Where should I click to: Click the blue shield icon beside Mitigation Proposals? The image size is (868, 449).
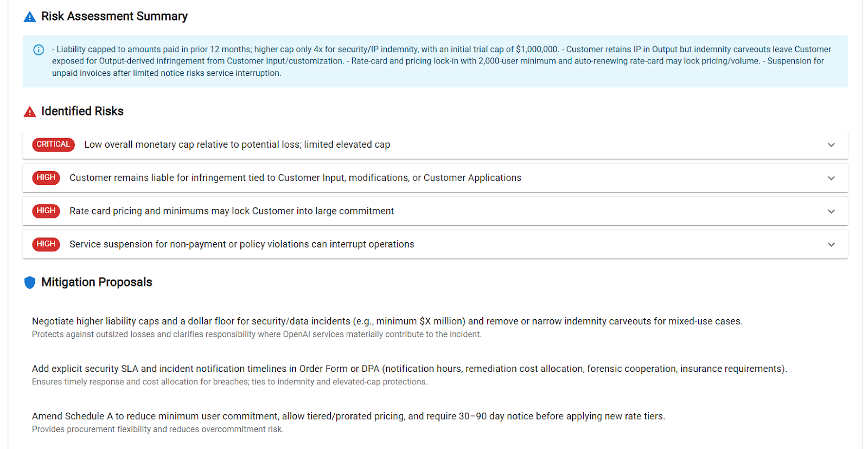(30, 282)
